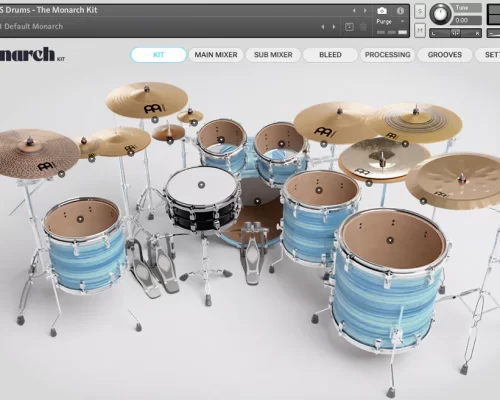
Task: Click the marker under the small splash cymbal
Action: pyautogui.click(x=194, y=123)
